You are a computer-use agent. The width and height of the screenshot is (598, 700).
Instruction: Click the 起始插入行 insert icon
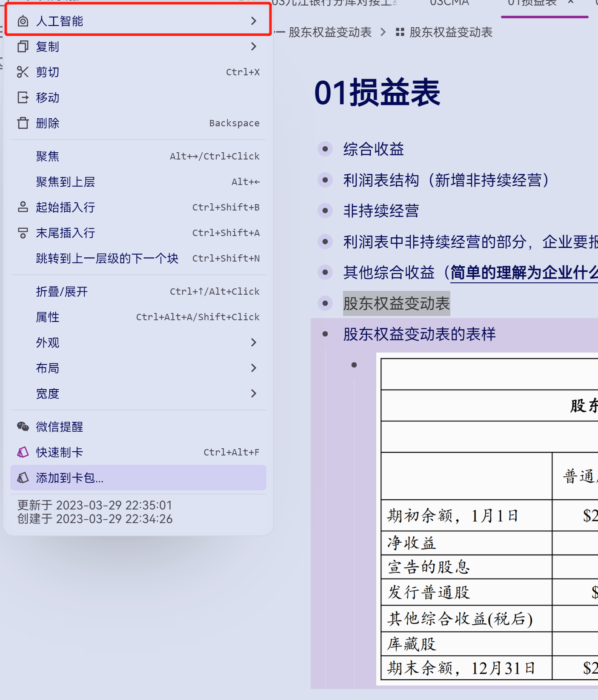pyautogui.click(x=23, y=208)
